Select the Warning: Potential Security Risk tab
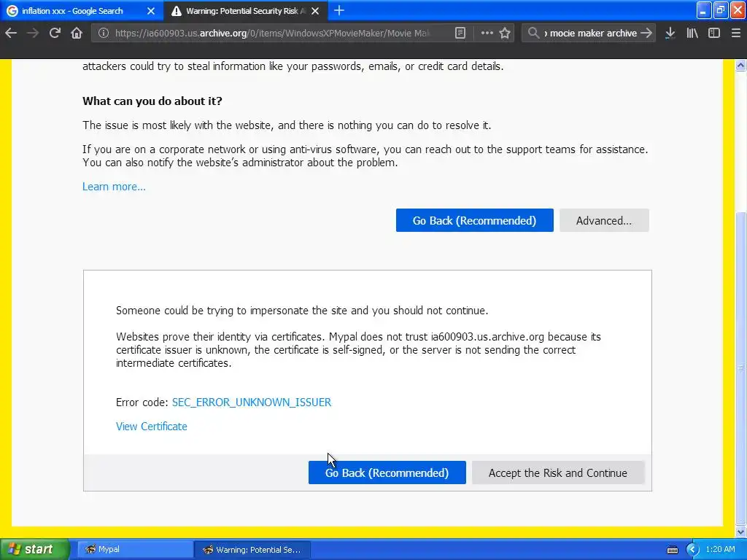747x560 pixels. [x=246, y=11]
